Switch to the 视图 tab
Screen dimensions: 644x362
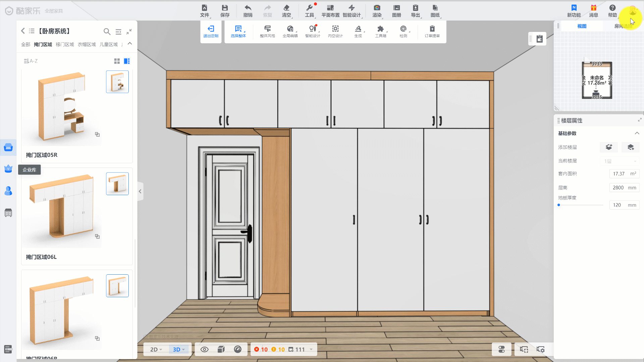click(x=582, y=26)
